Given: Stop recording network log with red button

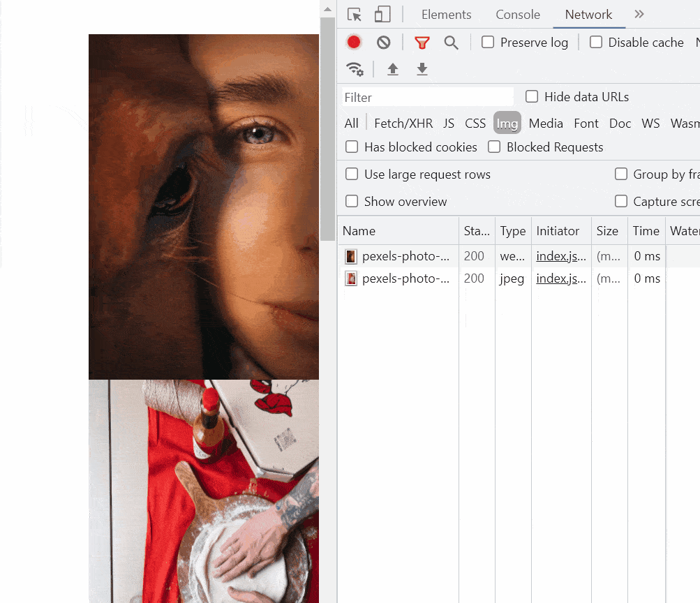Looking at the screenshot, I should pyautogui.click(x=354, y=43).
